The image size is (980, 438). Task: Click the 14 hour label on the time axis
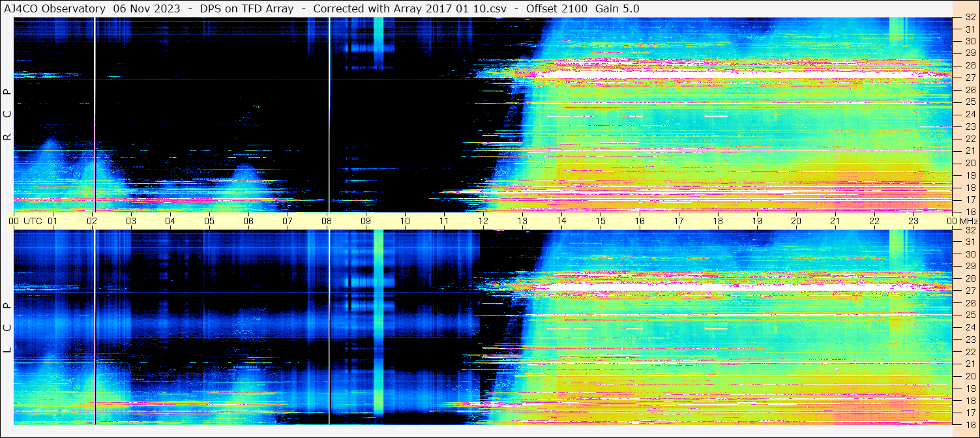click(561, 221)
